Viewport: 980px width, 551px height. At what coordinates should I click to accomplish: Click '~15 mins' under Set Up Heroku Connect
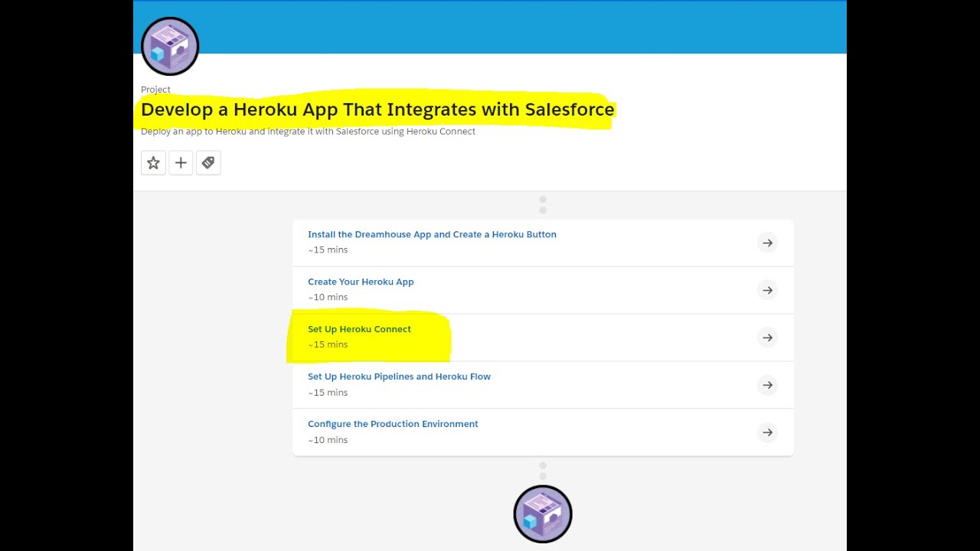coord(328,345)
